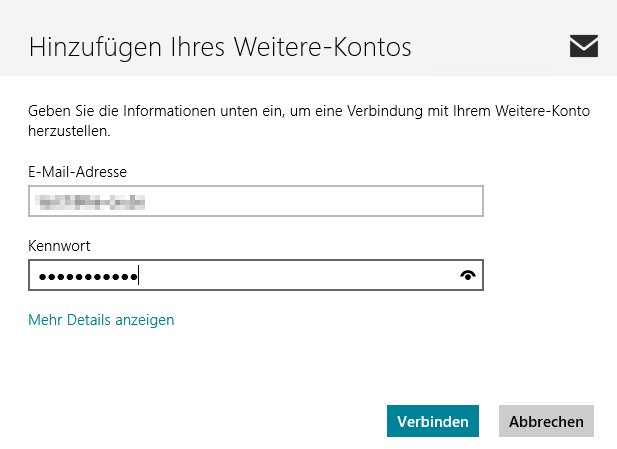Click the blinking caret after password dots

(139, 275)
